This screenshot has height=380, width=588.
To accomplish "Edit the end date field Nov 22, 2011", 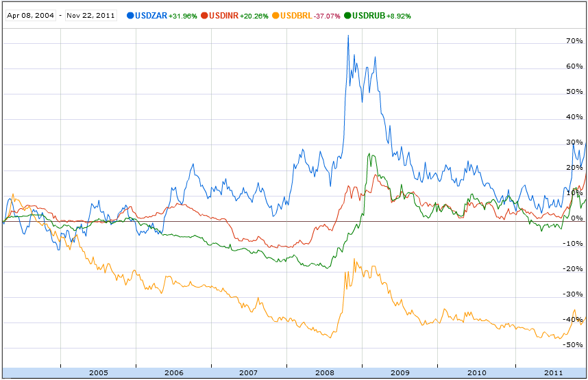I will 90,16.
